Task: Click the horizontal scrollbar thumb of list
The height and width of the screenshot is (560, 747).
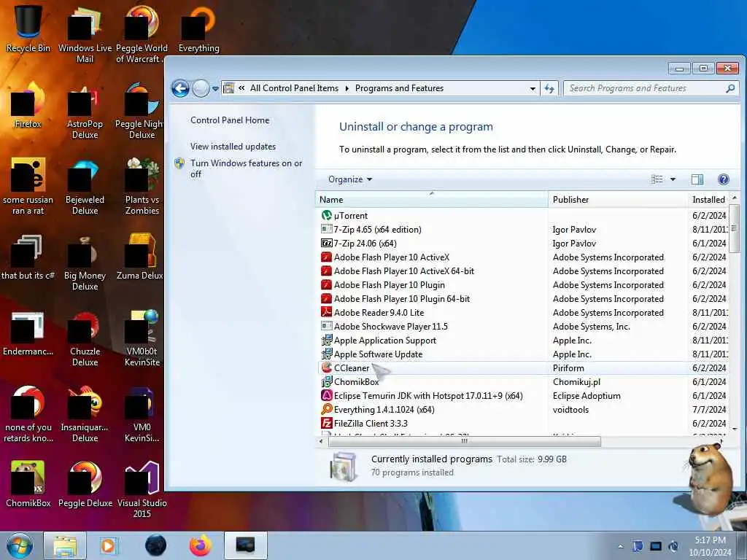Action: click(465, 441)
